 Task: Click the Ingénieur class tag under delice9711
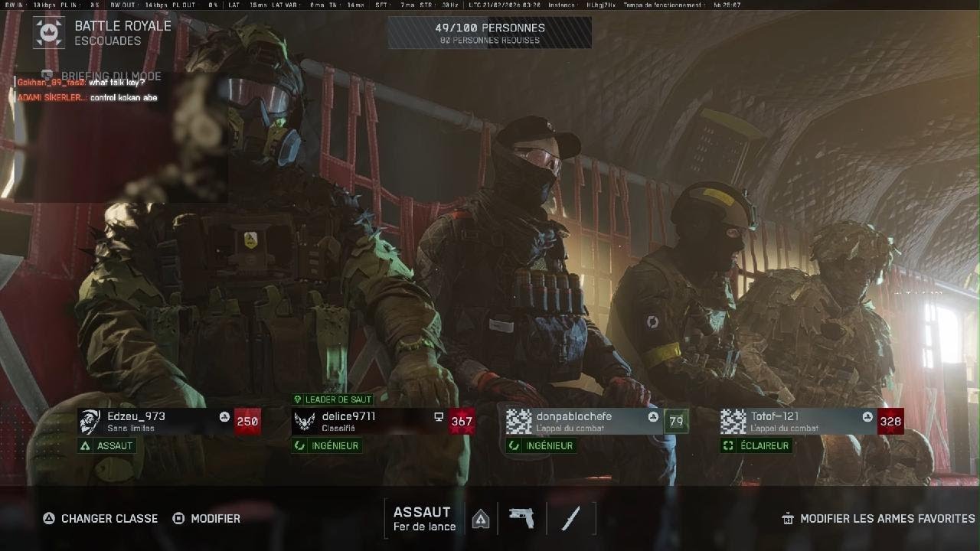(x=327, y=445)
